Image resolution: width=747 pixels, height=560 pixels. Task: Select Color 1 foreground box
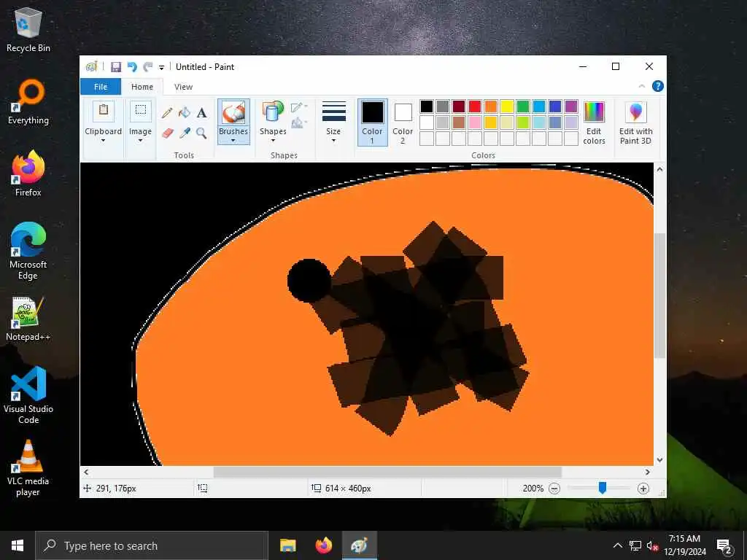[x=372, y=122]
